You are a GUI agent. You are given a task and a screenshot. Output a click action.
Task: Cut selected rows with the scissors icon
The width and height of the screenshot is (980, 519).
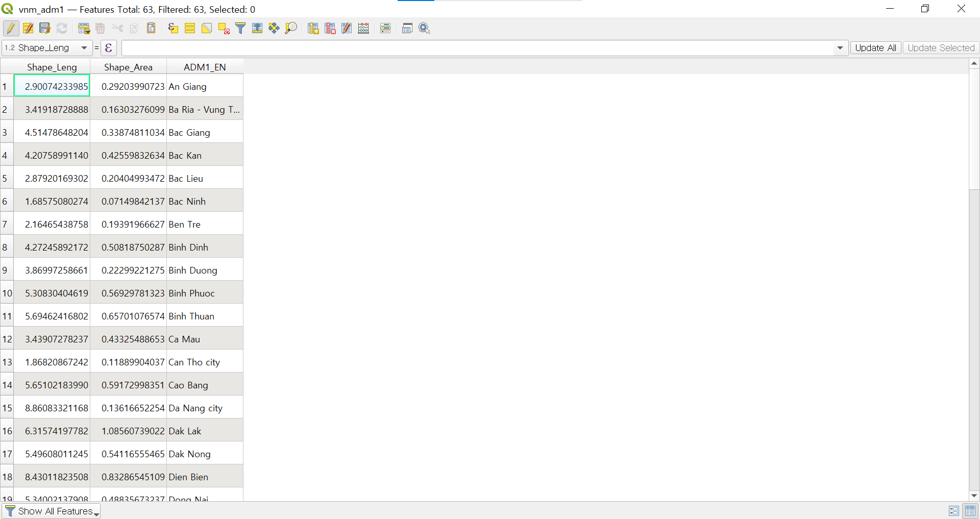pyautogui.click(x=117, y=29)
